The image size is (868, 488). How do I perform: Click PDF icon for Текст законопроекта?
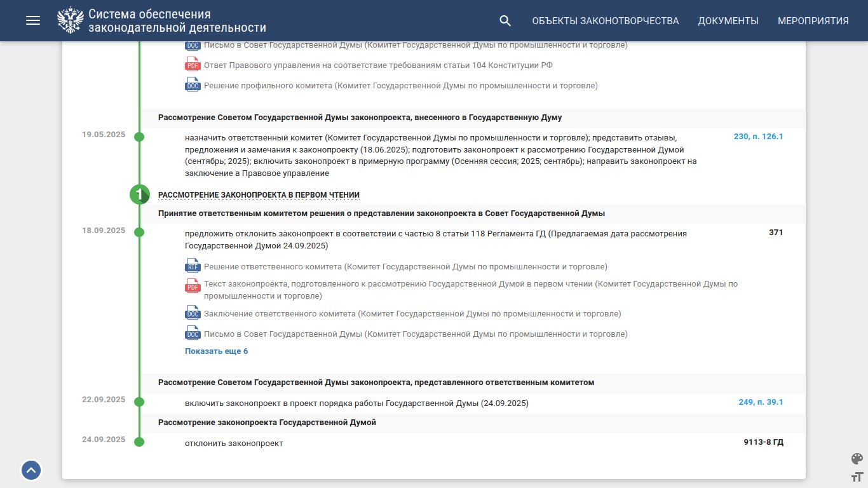193,286
